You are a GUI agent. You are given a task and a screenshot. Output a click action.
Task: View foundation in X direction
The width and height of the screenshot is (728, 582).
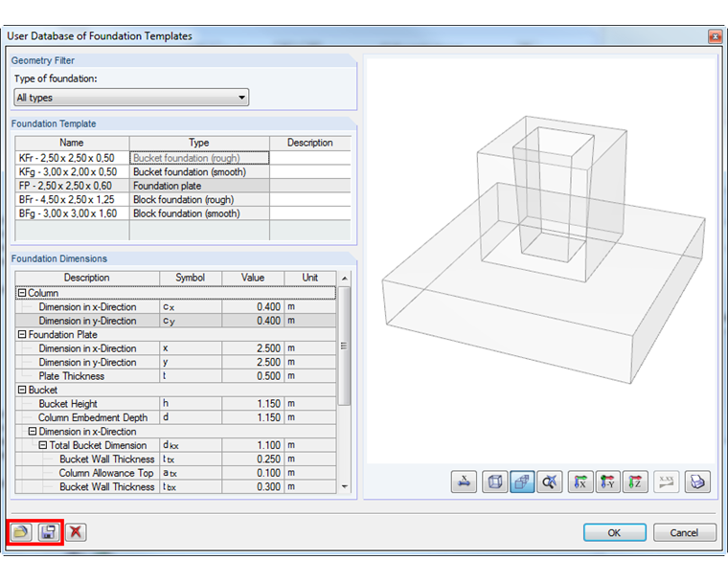pyautogui.click(x=580, y=481)
